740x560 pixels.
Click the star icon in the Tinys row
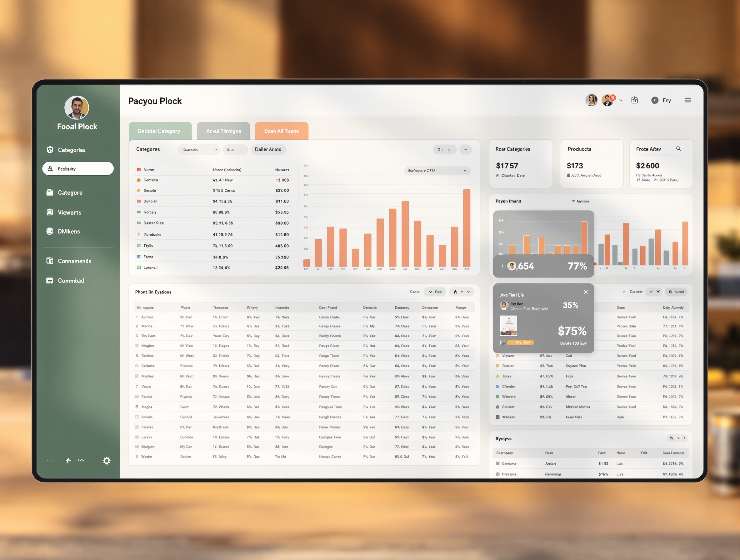click(498, 376)
